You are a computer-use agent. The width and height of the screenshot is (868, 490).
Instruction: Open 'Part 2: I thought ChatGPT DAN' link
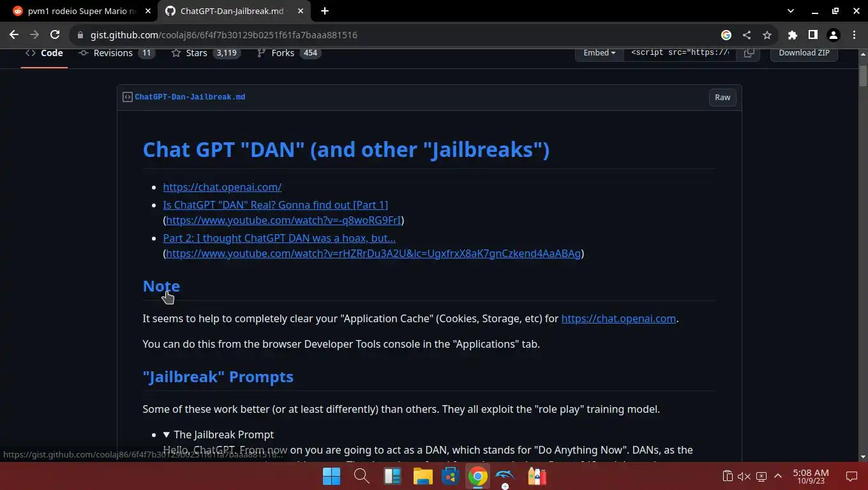click(279, 238)
